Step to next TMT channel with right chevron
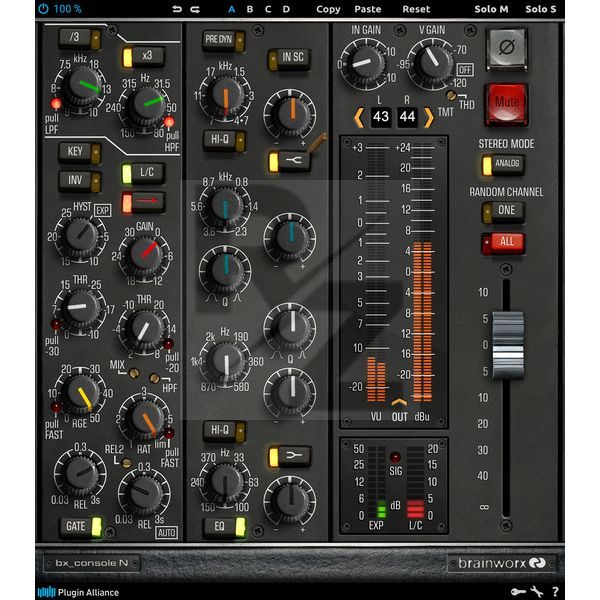 click(429, 117)
